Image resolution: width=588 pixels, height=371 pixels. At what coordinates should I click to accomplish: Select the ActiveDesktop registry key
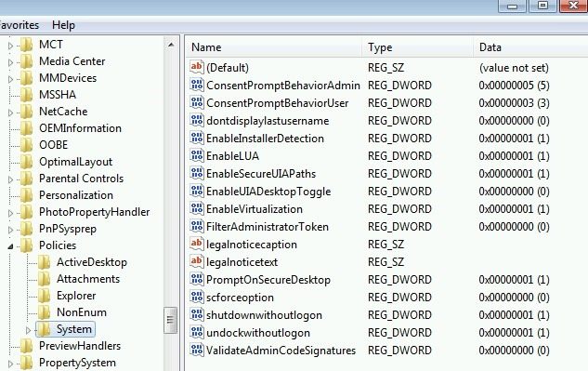(92, 262)
